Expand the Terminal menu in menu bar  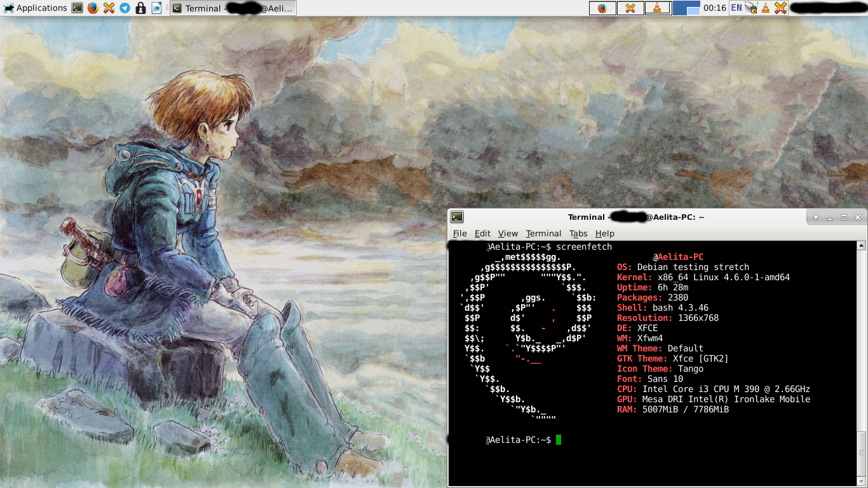tap(543, 233)
